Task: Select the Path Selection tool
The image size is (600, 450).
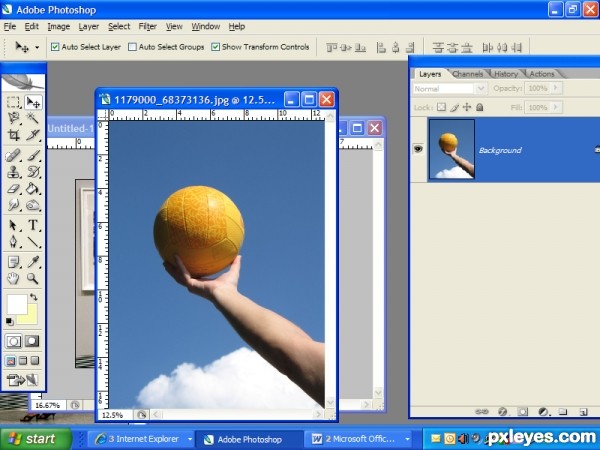Action: 13,225
